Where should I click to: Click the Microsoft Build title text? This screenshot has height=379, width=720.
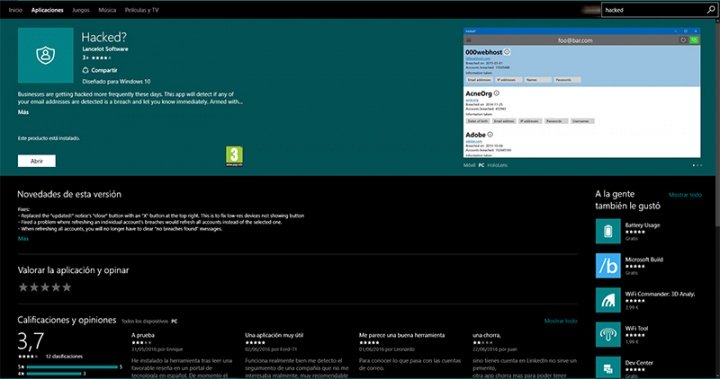(644, 260)
